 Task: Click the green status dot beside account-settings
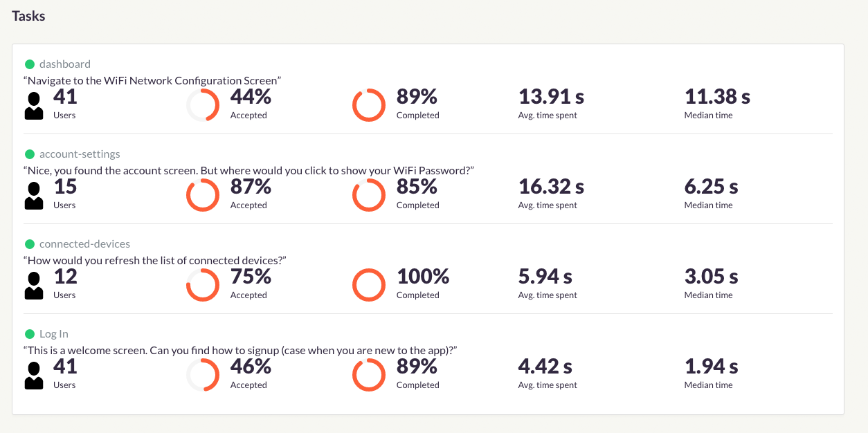pyautogui.click(x=30, y=154)
